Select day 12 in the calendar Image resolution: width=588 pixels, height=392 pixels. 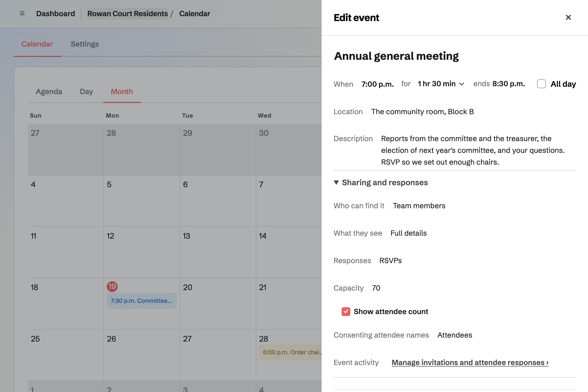pyautogui.click(x=110, y=236)
